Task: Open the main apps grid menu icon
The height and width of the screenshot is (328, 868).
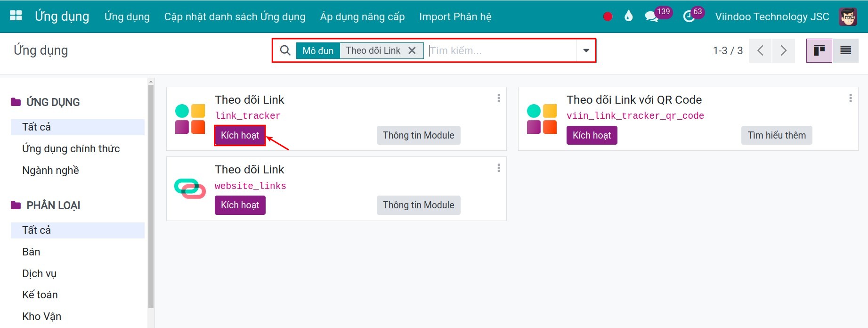Action: tap(16, 16)
